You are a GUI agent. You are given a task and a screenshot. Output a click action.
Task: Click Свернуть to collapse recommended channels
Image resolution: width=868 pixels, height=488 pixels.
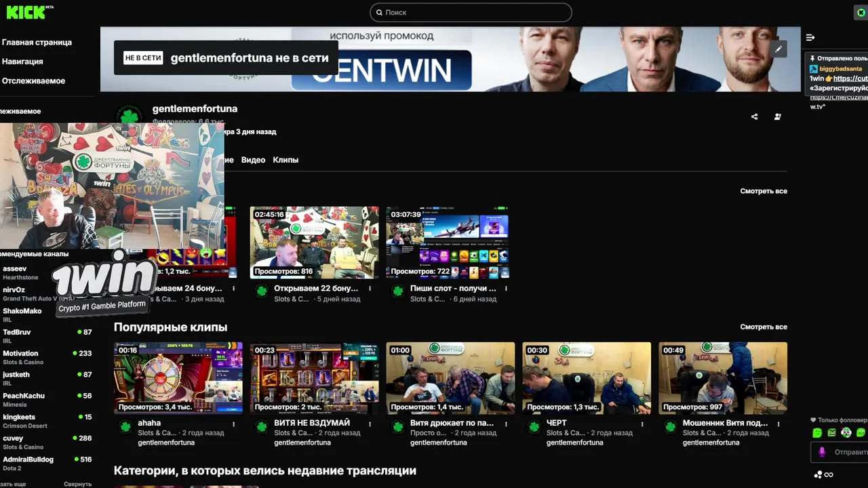[77, 484]
